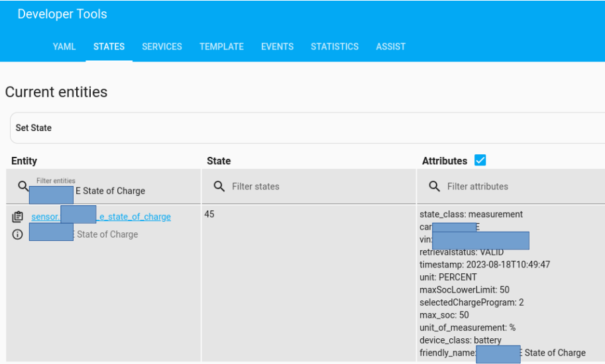
Task: Select the STATES tab
Action: 109,46
